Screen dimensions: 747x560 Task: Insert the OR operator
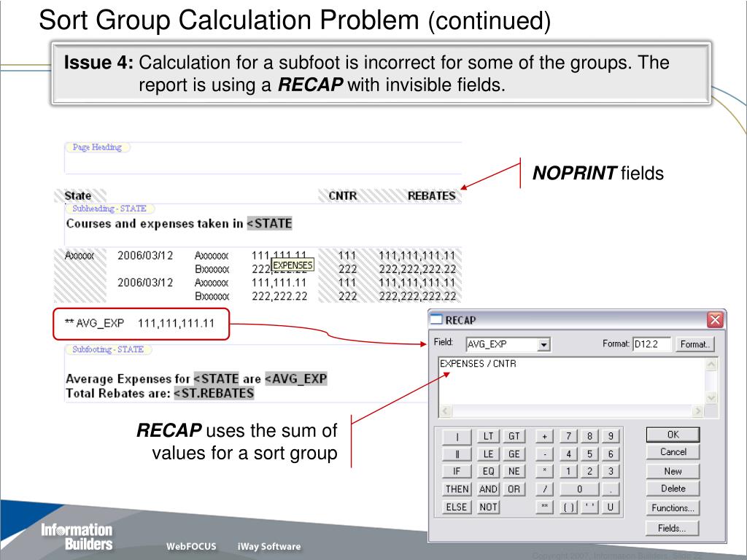pyautogui.click(x=514, y=489)
